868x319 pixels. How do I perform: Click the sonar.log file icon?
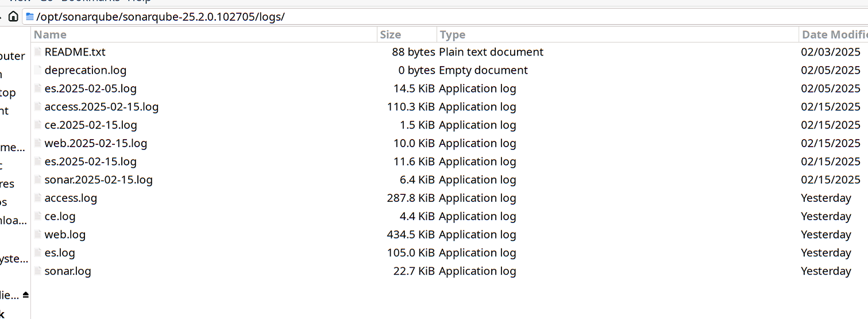pos(38,271)
